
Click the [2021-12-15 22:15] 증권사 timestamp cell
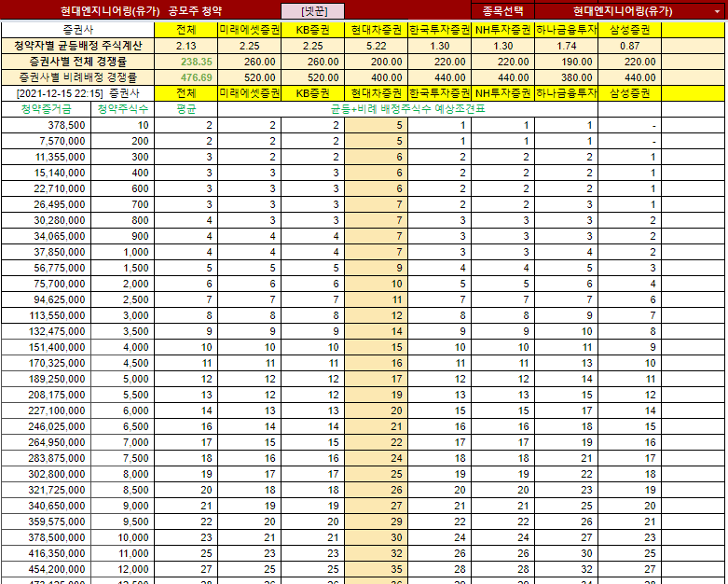point(78,93)
